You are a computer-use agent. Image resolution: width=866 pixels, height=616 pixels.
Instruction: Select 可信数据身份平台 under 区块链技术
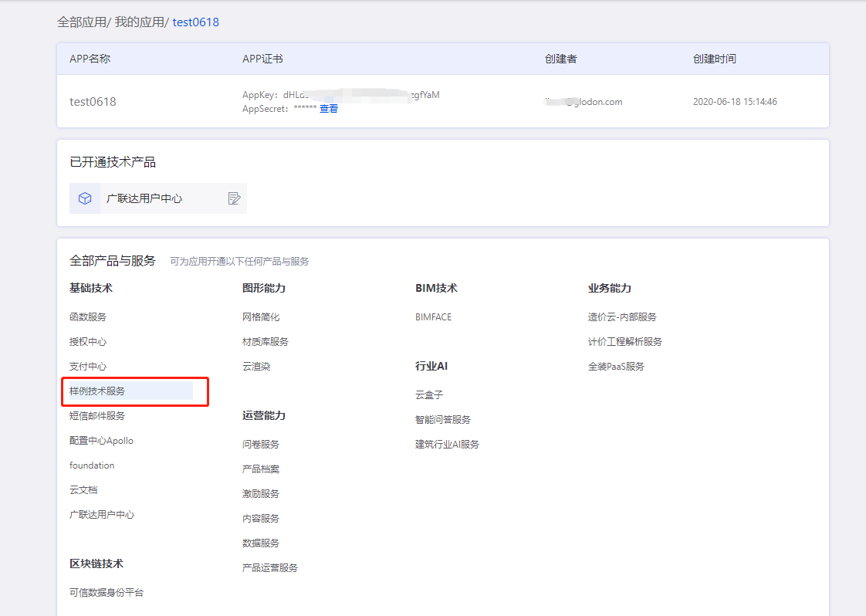[107, 593]
